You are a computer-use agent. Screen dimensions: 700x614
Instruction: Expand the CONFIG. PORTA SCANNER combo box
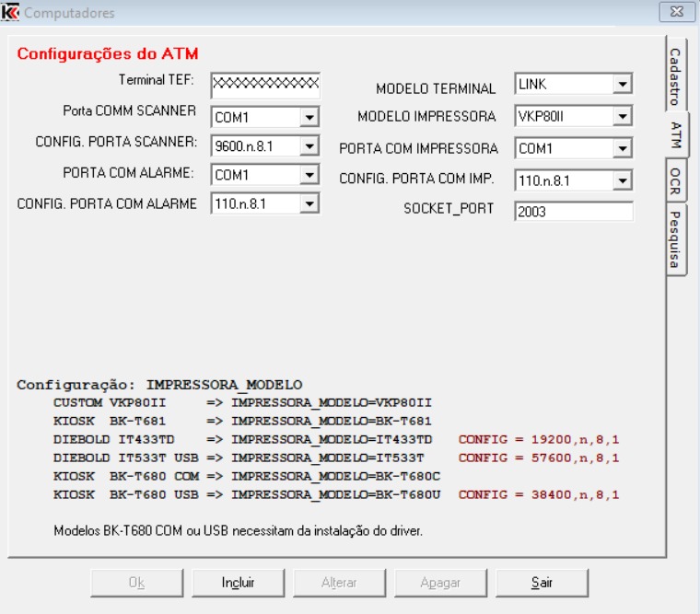coord(309,145)
